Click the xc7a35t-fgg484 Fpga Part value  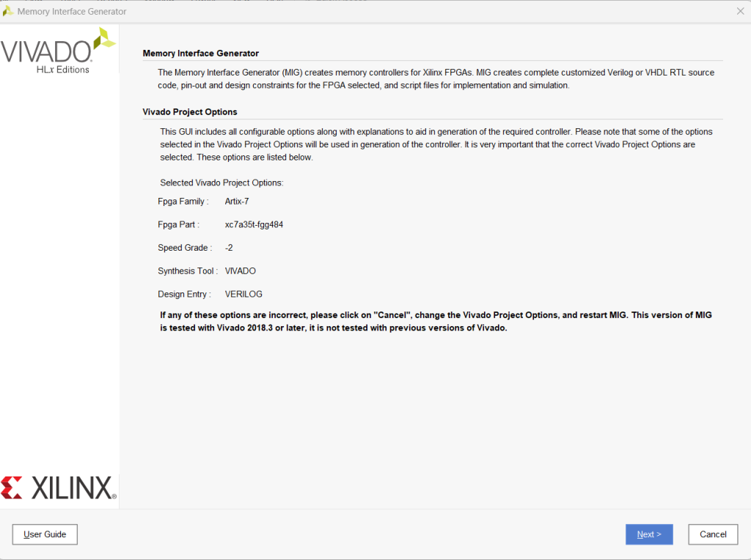click(x=254, y=224)
